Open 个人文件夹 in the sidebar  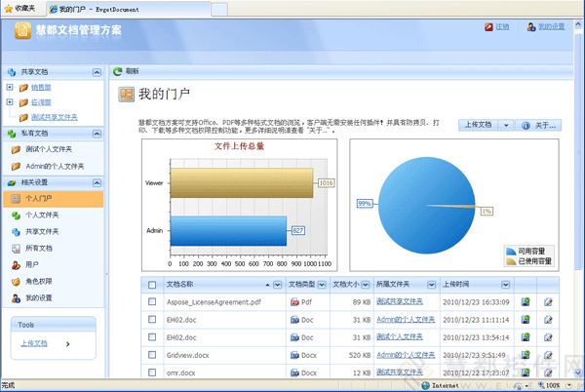coord(40,215)
